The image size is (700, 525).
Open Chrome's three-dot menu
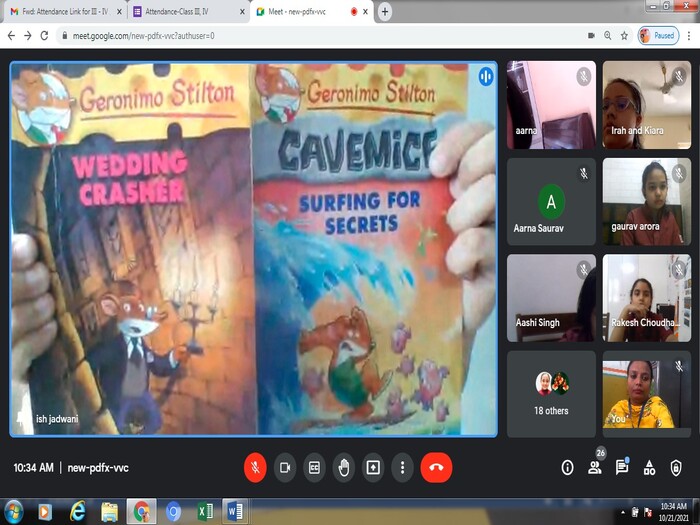689,35
